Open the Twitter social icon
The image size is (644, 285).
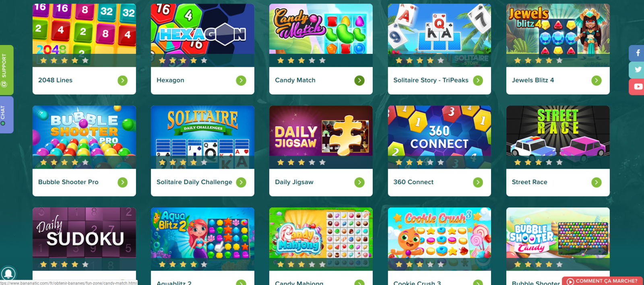(637, 70)
